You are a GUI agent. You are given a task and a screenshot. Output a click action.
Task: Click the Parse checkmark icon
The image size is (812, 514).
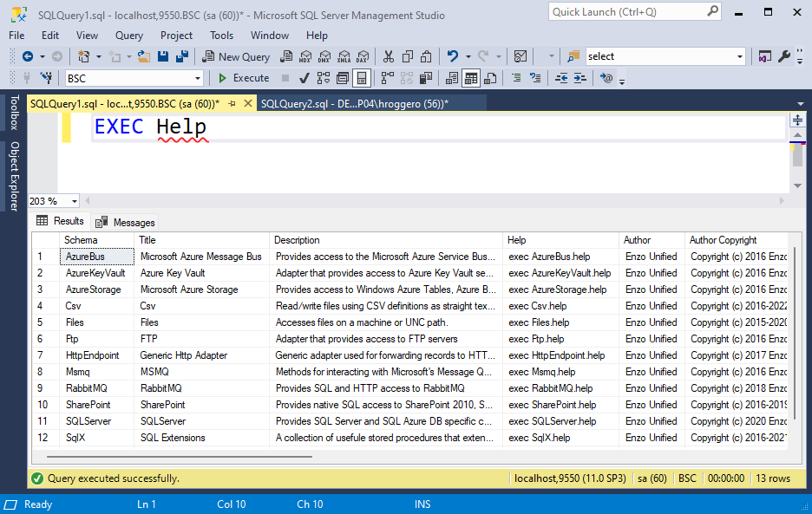[304, 78]
